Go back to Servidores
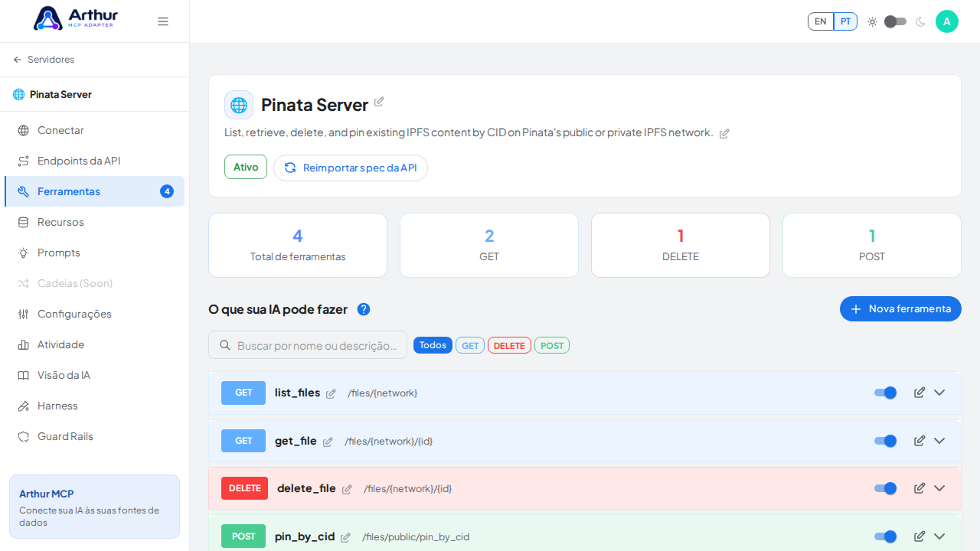 pos(44,60)
